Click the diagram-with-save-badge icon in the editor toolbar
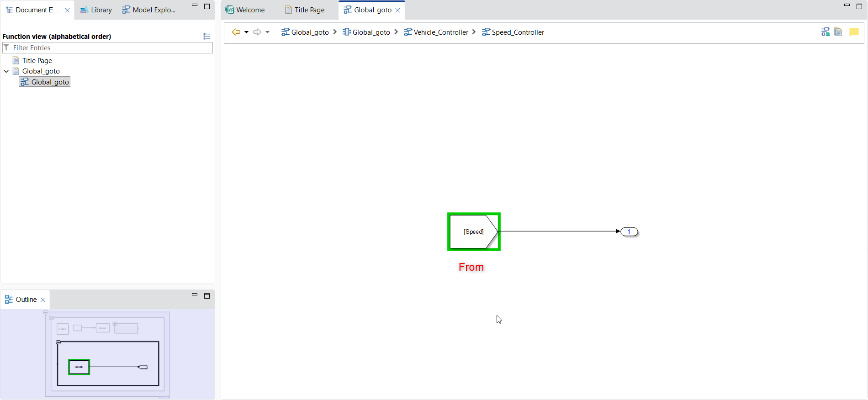 (826, 32)
